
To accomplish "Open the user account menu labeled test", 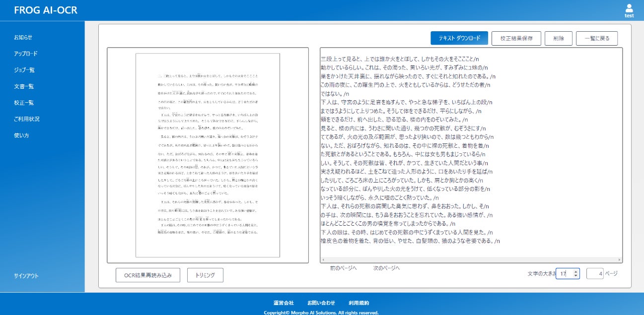I will coord(629,11).
